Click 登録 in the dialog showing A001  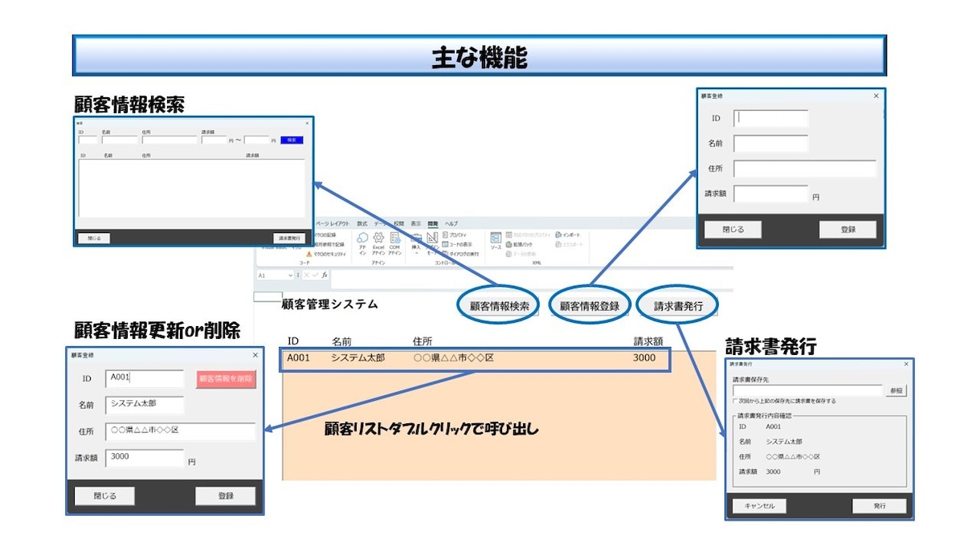pos(226,496)
